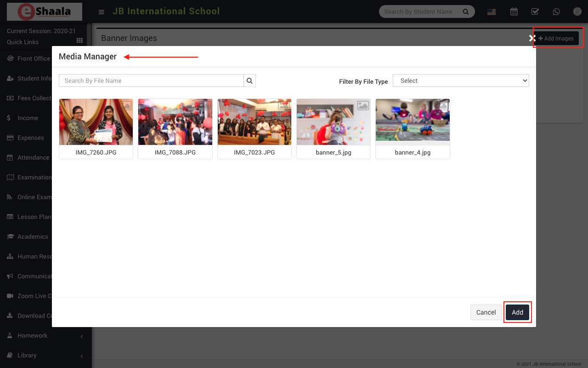Expand the Homework sidebar menu
Screen dimensions: 588x368
pos(32,335)
